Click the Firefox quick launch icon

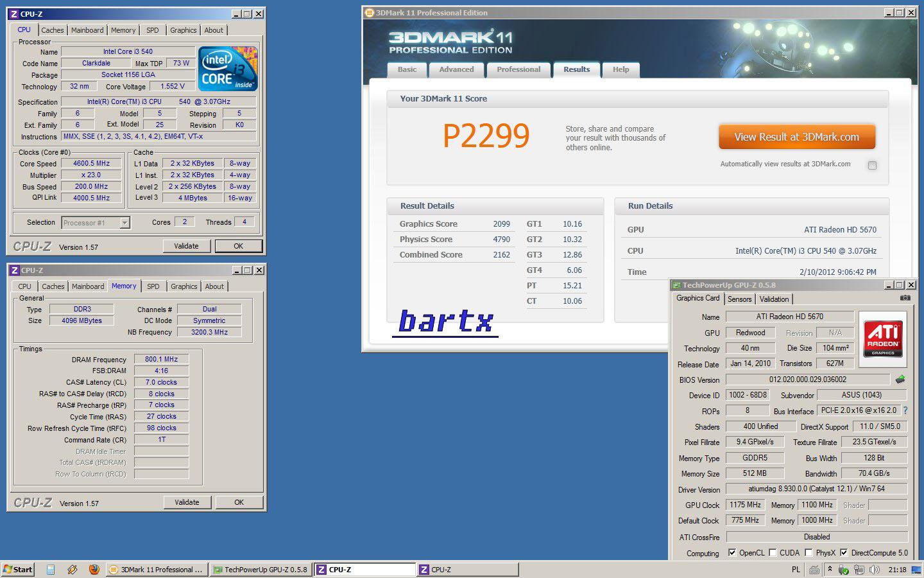point(94,569)
